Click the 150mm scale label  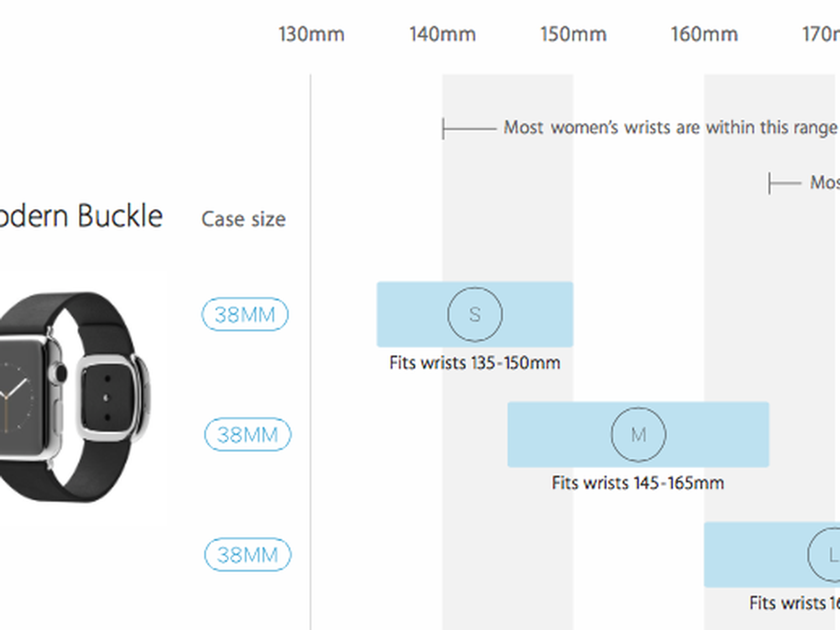573,35
